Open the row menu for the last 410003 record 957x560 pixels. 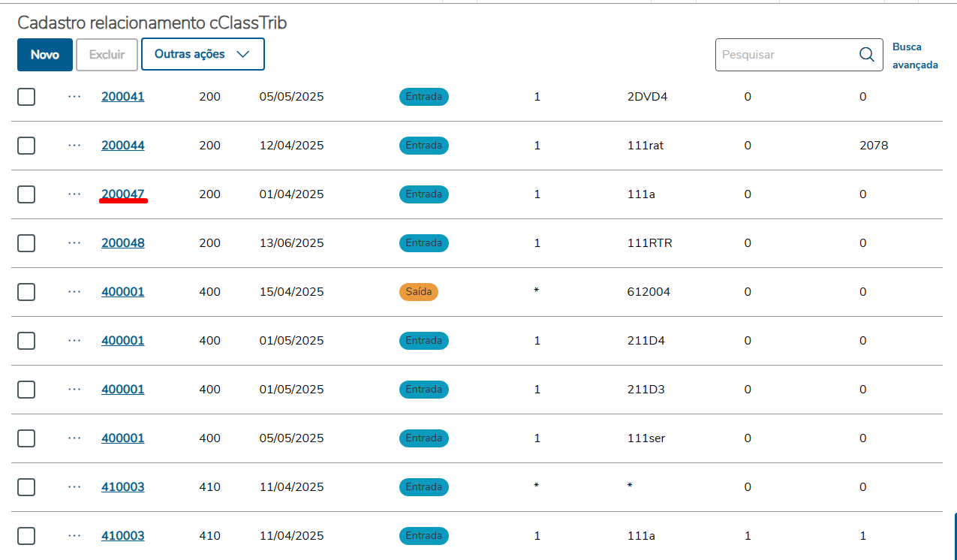click(x=74, y=536)
